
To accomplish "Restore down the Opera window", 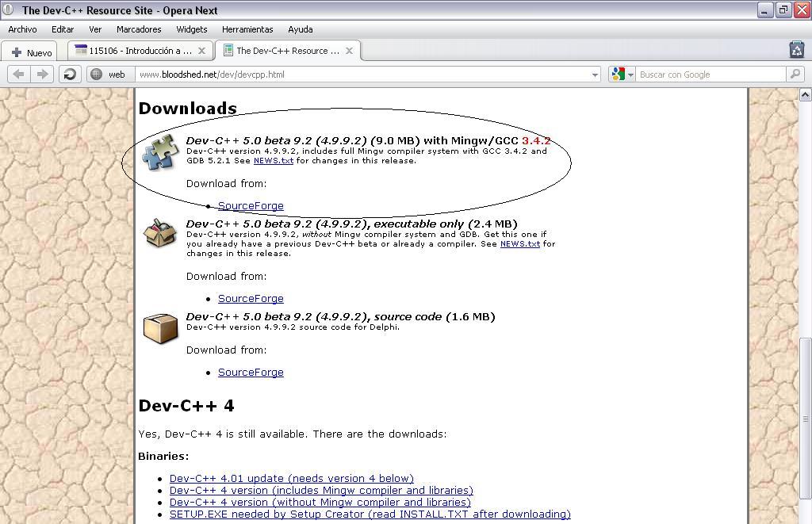I will (783, 10).
